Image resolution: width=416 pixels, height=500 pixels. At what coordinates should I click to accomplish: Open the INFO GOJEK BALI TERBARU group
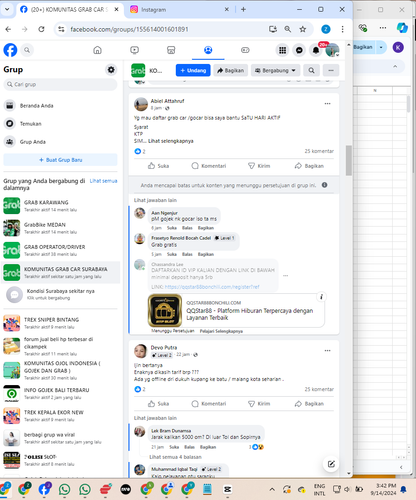pyautogui.click(x=60, y=393)
